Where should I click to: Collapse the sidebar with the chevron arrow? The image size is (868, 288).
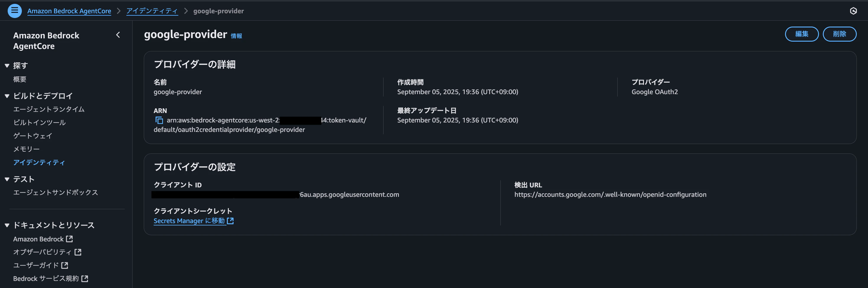[x=118, y=35]
